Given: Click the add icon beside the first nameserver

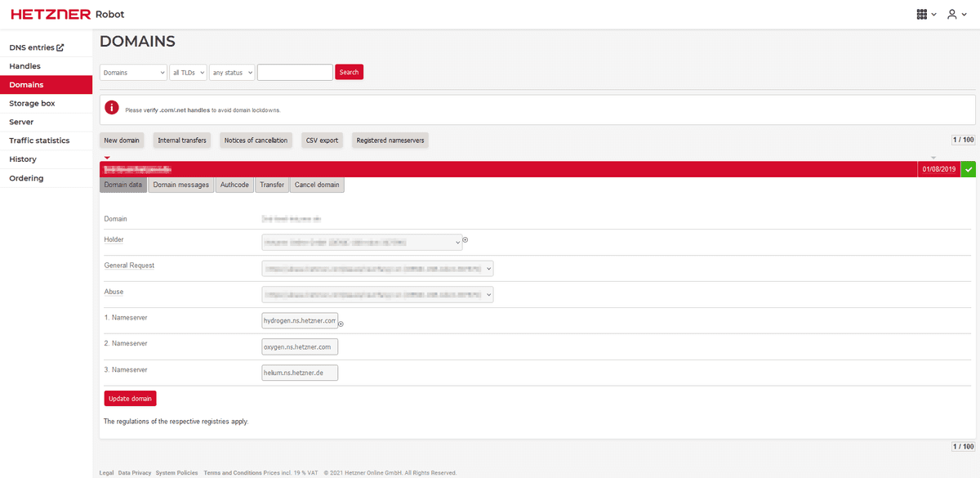Looking at the screenshot, I should coord(341,324).
